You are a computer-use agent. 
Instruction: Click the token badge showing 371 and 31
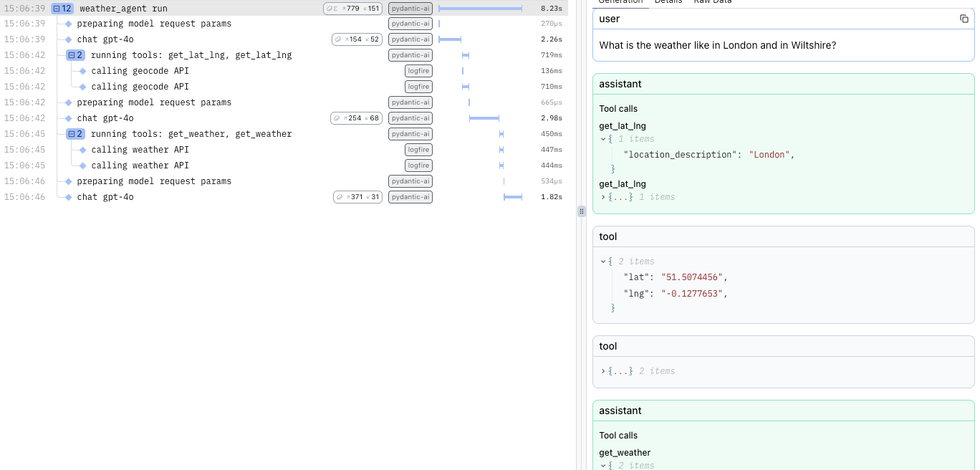(x=357, y=197)
